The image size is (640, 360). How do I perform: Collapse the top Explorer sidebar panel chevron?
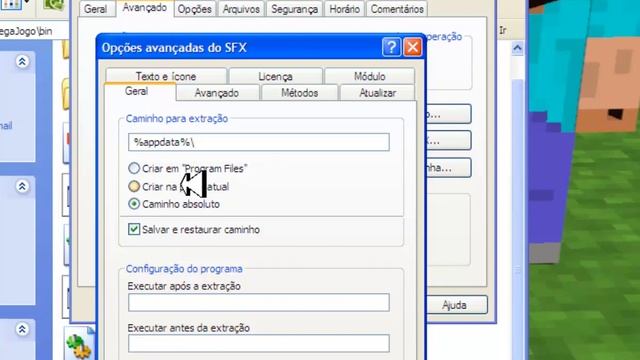[x=22, y=62]
